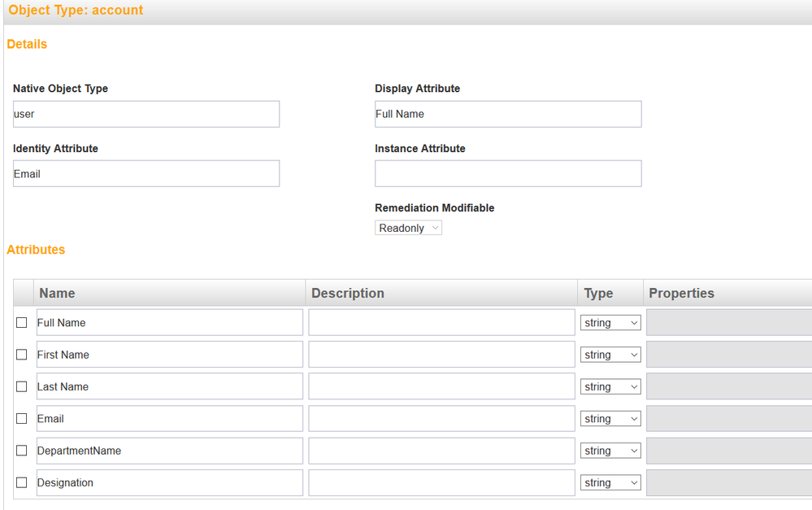Click Properties cell for Designation row
The width and height of the screenshot is (812, 510).
click(x=728, y=483)
